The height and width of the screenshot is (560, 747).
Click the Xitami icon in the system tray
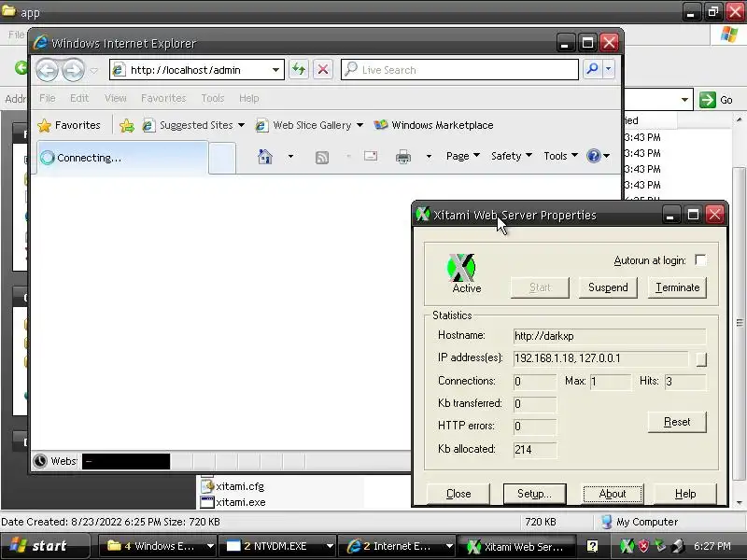[x=627, y=546]
